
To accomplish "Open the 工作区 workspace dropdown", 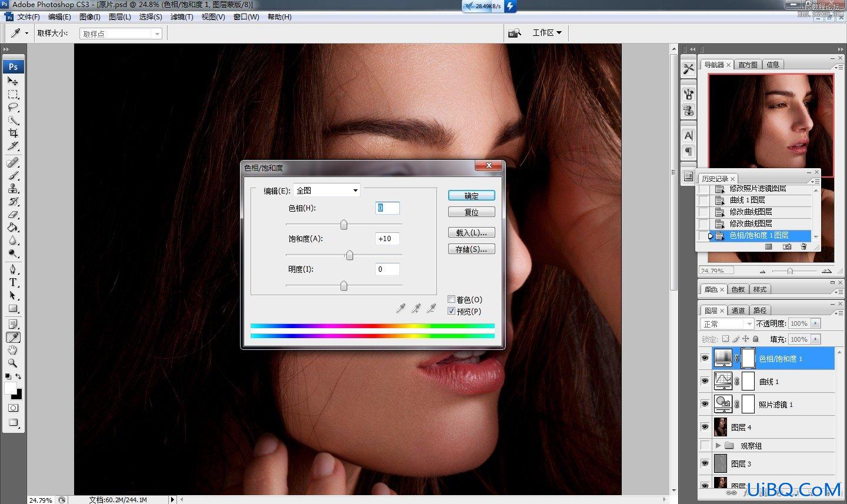I will click(547, 33).
